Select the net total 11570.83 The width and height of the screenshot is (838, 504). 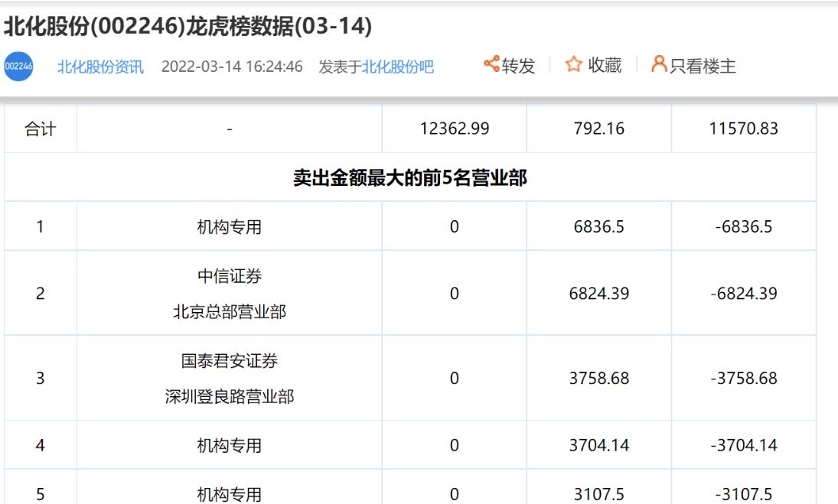(x=743, y=128)
